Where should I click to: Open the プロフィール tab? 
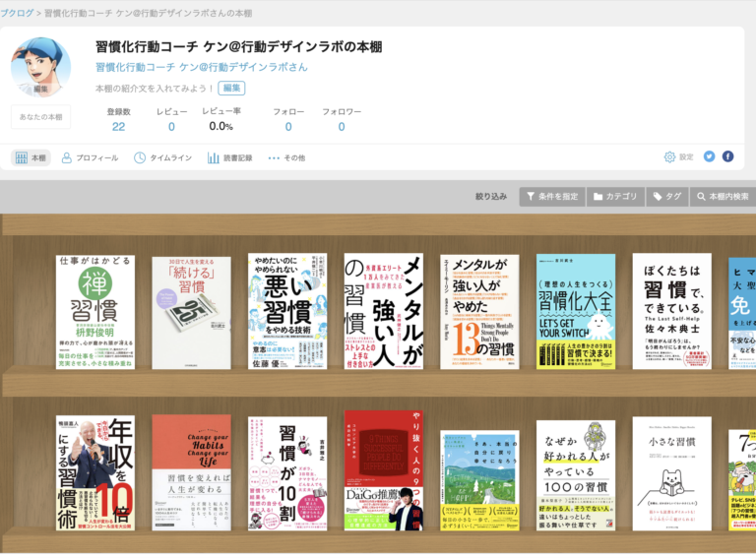tap(90, 157)
